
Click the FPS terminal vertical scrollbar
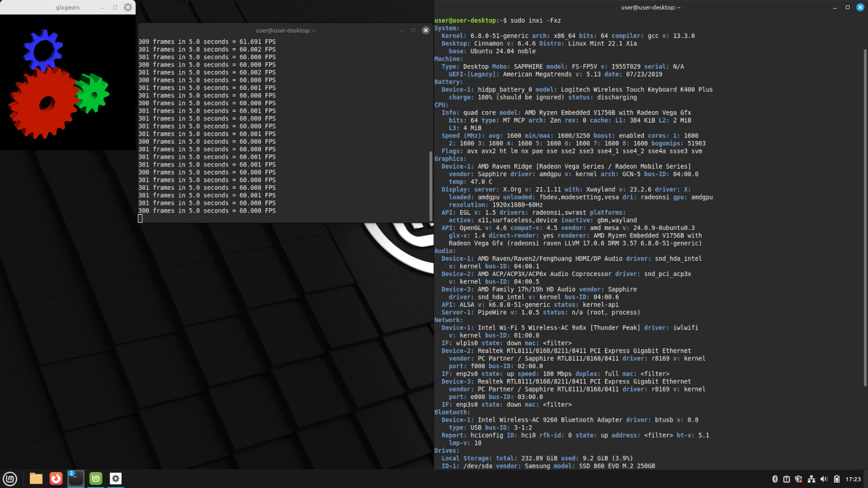click(431, 187)
